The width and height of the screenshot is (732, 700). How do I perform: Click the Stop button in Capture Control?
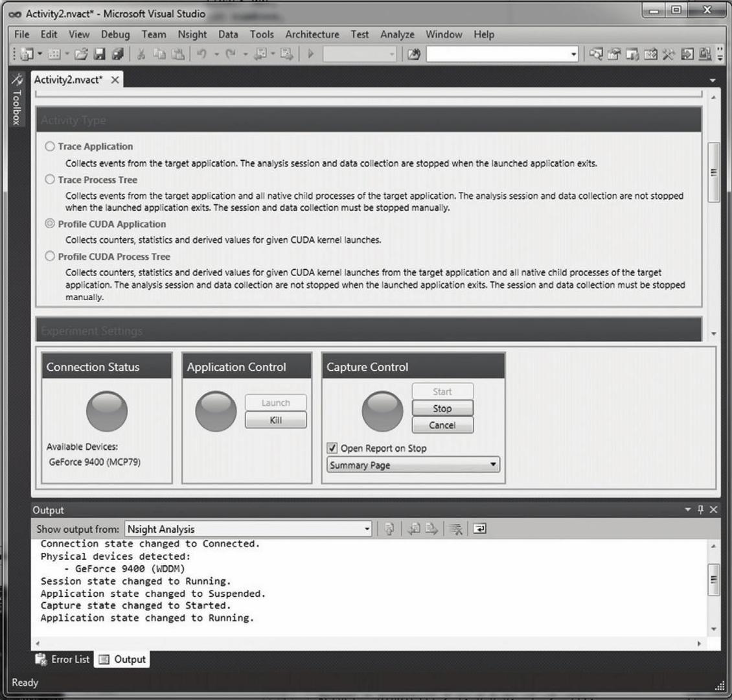[x=442, y=408]
